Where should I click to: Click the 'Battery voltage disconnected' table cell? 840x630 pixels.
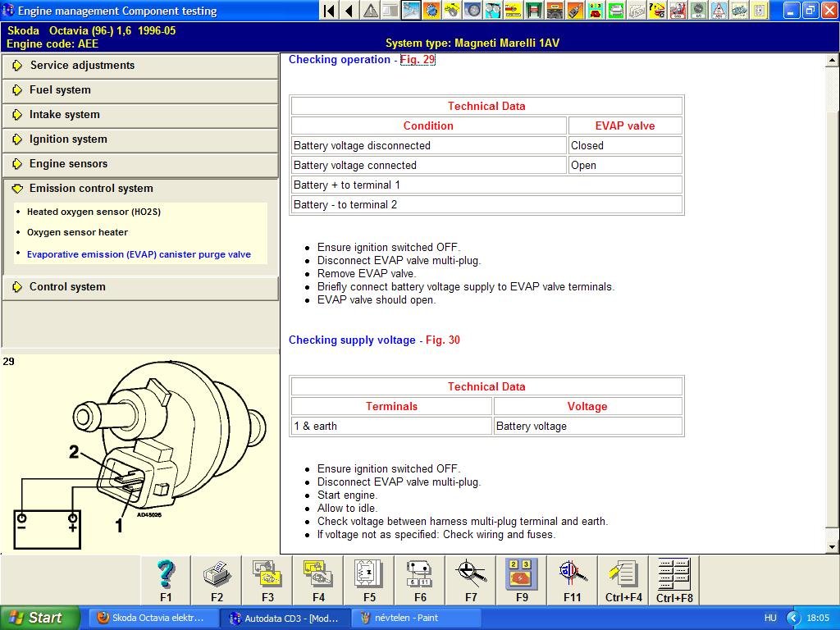click(x=428, y=146)
